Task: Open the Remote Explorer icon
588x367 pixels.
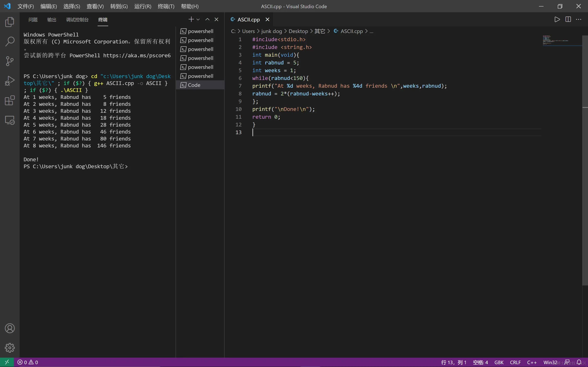Action: point(10,120)
